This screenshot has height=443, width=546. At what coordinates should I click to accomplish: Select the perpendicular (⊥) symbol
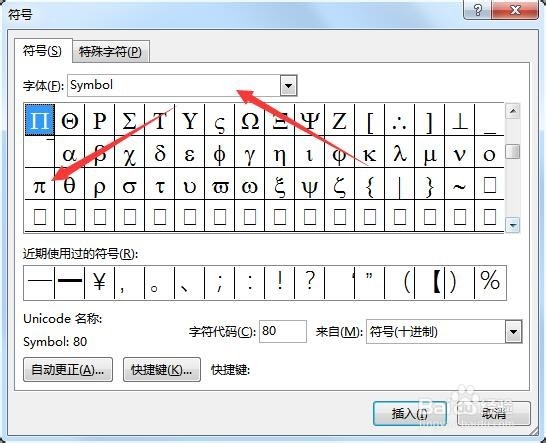coord(460,120)
